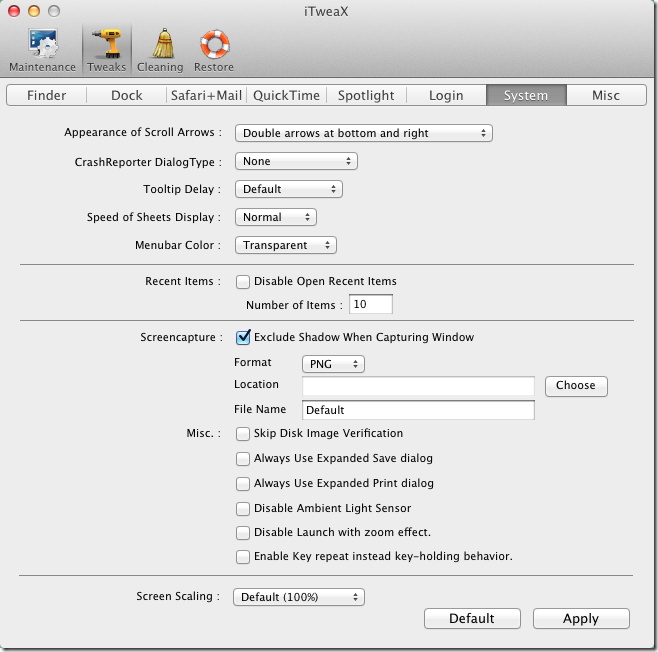Open the Safari+Mail tab
Viewport: 658px width, 652px height.
(x=206, y=95)
